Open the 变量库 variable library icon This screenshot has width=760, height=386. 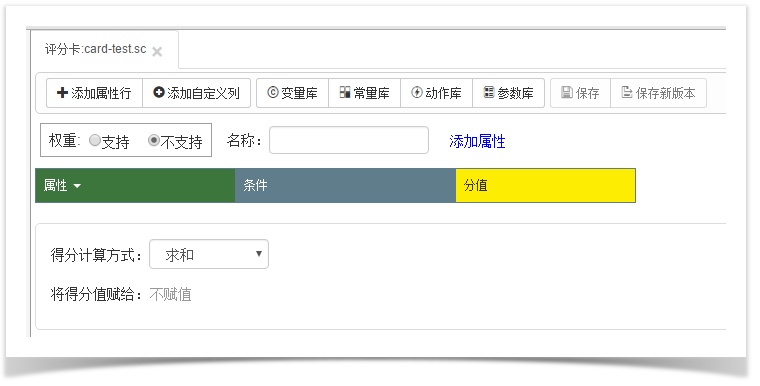point(273,93)
